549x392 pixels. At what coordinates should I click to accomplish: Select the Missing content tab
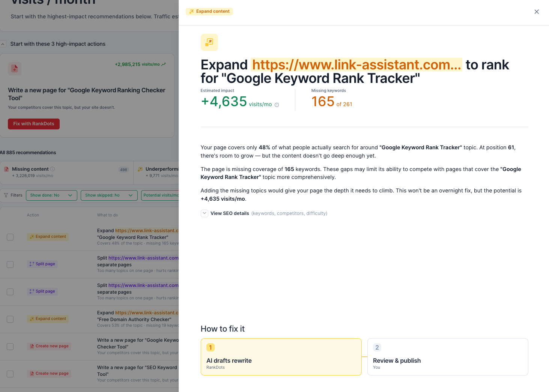coord(66,173)
